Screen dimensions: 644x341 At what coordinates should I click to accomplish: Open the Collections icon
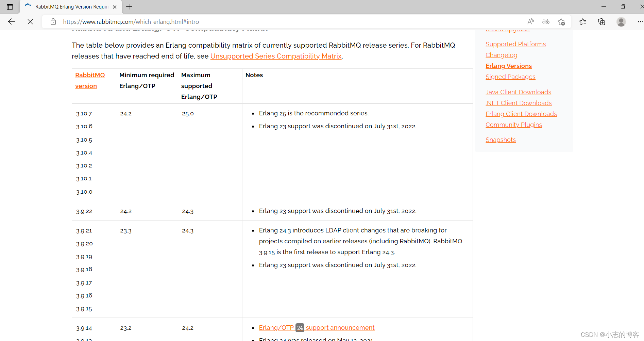[x=601, y=22]
